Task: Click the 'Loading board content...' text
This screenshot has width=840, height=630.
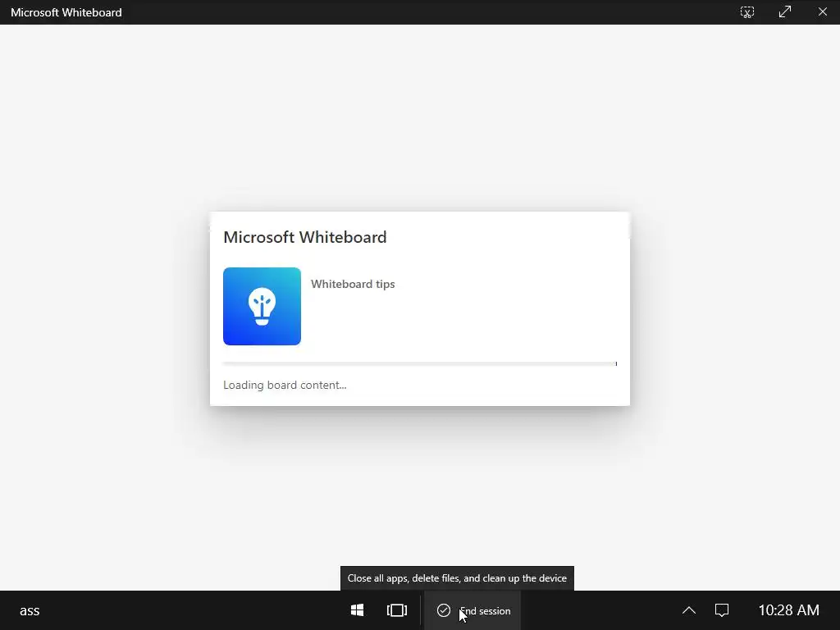Action: (x=285, y=386)
